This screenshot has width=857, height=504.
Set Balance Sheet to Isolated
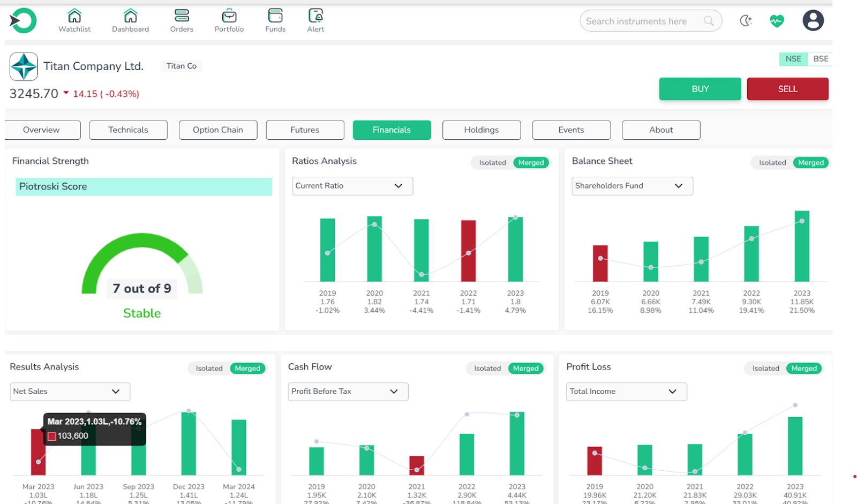[772, 163]
